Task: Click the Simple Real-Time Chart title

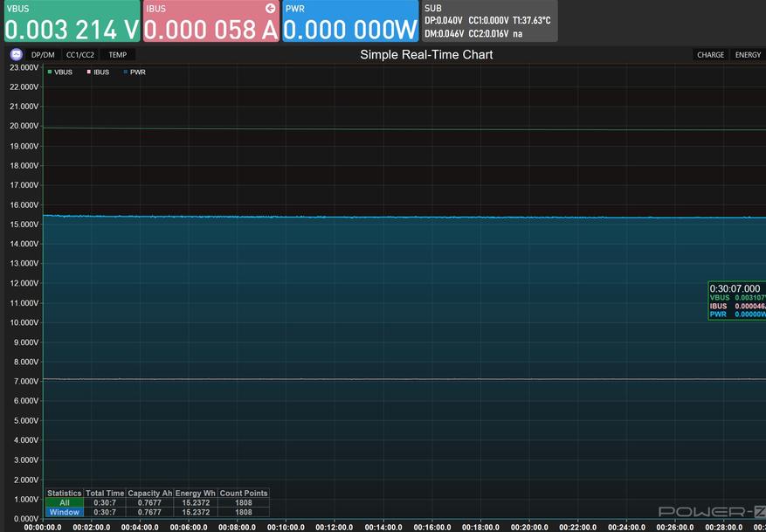Action: pyautogui.click(x=426, y=55)
